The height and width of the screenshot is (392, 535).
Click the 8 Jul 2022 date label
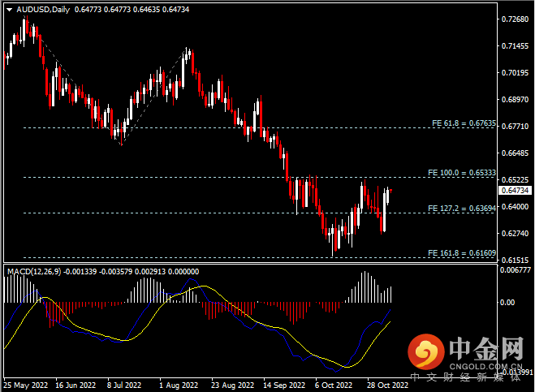point(124,386)
